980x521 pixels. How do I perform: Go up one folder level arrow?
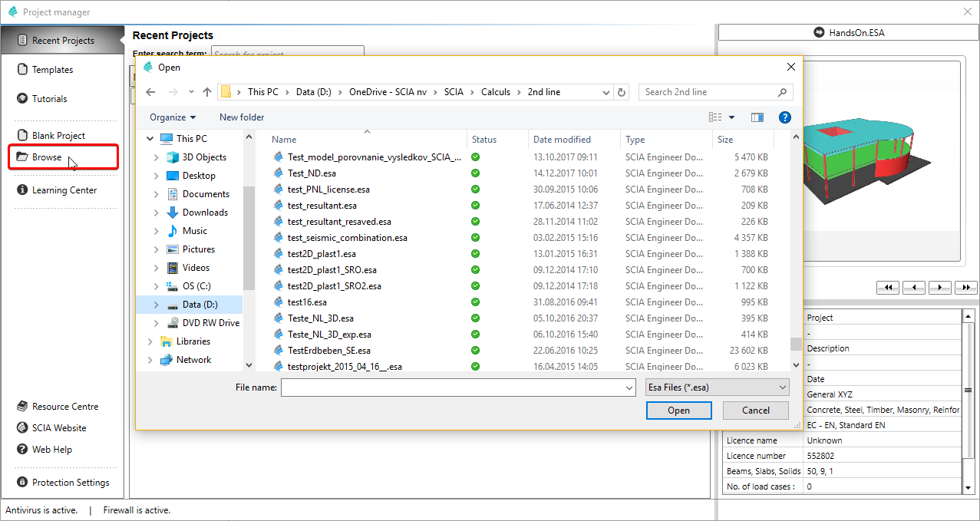[207, 92]
